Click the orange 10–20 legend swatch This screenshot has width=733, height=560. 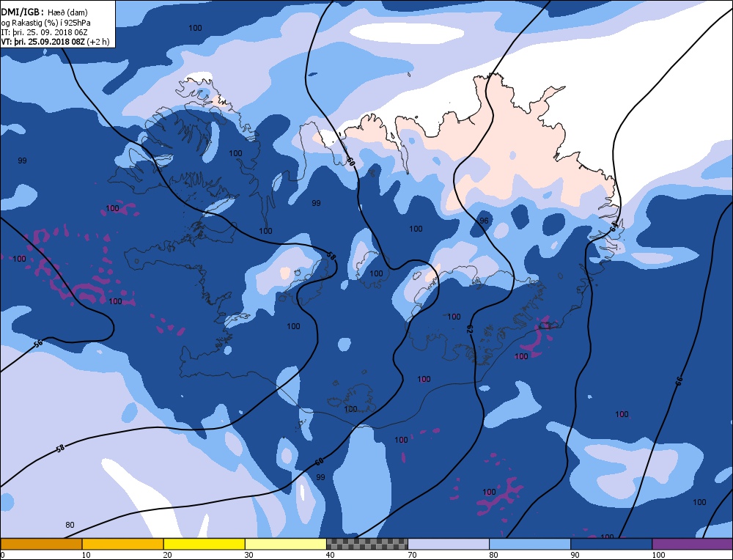click(122, 544)
